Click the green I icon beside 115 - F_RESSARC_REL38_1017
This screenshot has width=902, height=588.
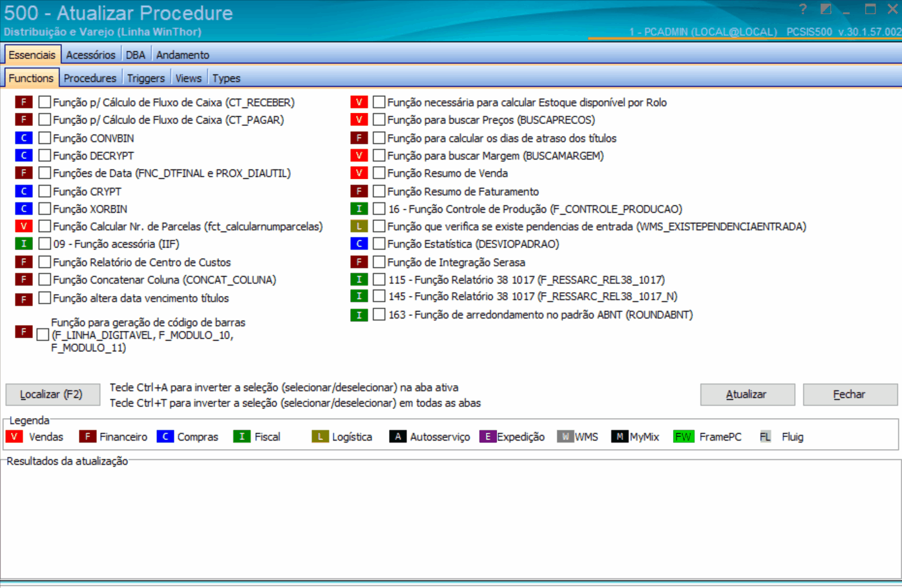[359, 279]
